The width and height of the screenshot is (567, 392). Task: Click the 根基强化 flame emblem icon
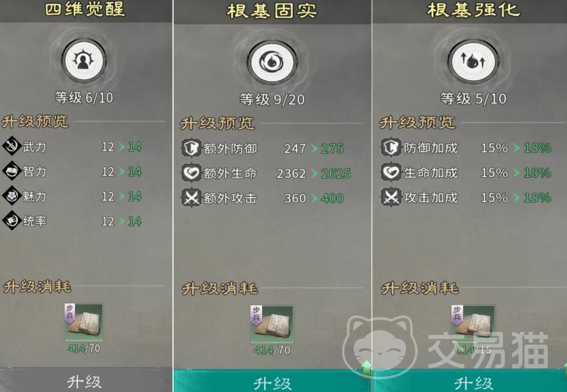pyautogui.click(x=473, y=61)
